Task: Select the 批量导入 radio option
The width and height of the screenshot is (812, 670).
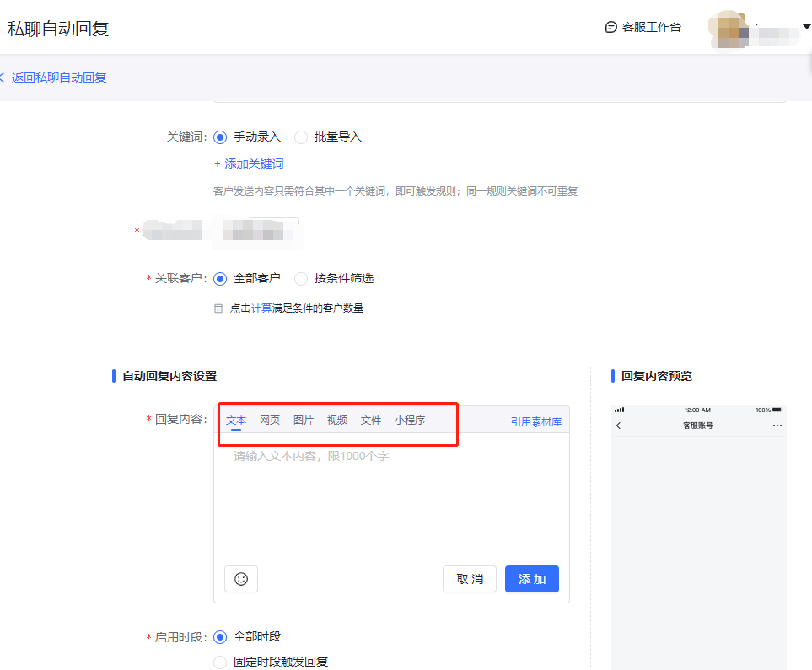Action: click(301, 137)
